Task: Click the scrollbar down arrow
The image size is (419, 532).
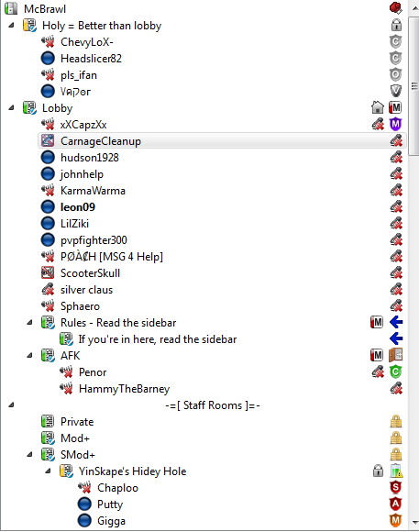Action: tap(414, 523)
